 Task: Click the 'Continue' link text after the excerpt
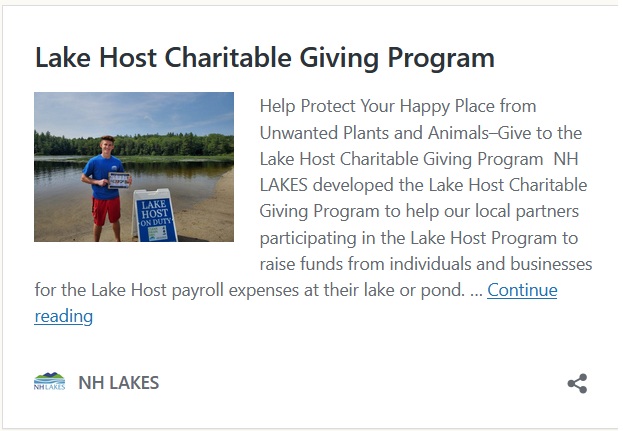522,290
